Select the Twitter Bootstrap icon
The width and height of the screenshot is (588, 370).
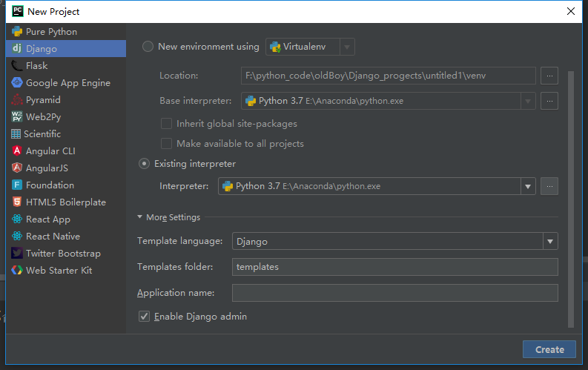(x=18, y=254)
